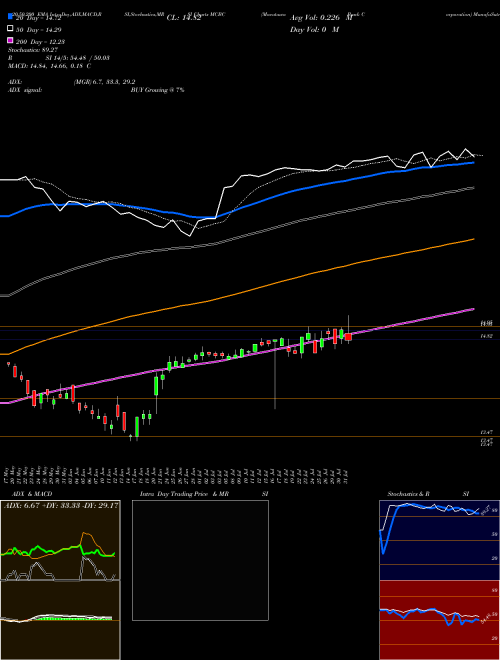Click the 'Day Vol: 0 M' label

pos(314,29)
